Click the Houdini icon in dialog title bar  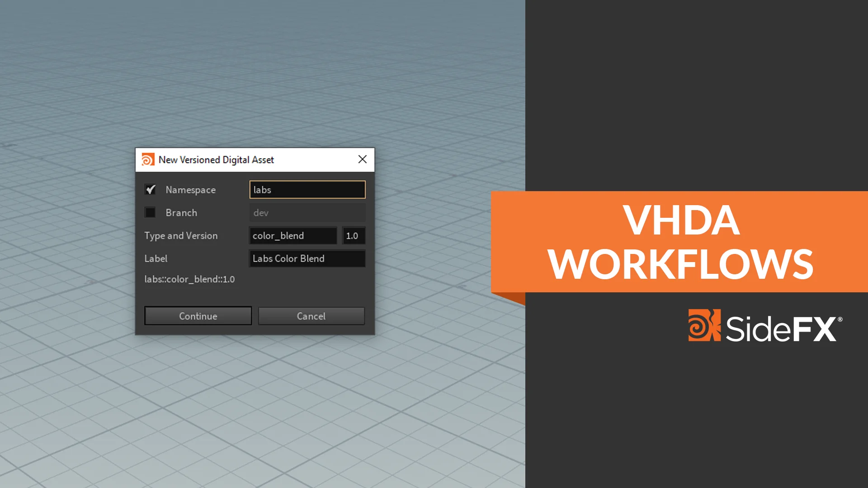[148, 160]
